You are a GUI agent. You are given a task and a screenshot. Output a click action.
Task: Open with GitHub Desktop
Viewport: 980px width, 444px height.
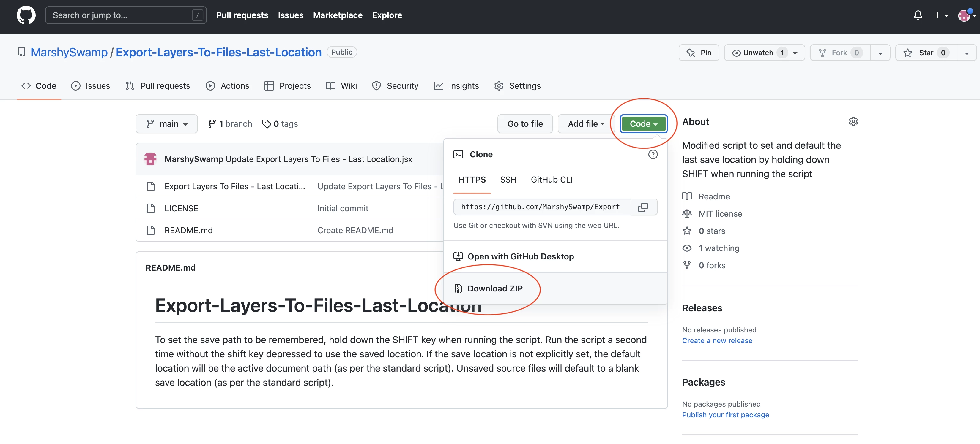coord(520,257)
